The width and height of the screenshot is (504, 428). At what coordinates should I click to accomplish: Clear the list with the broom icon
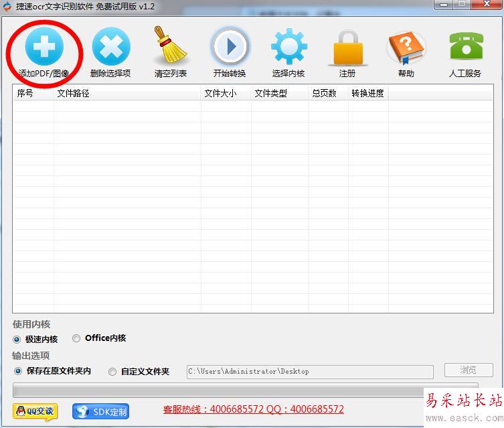pyautogui.click(x=170, y=45)
